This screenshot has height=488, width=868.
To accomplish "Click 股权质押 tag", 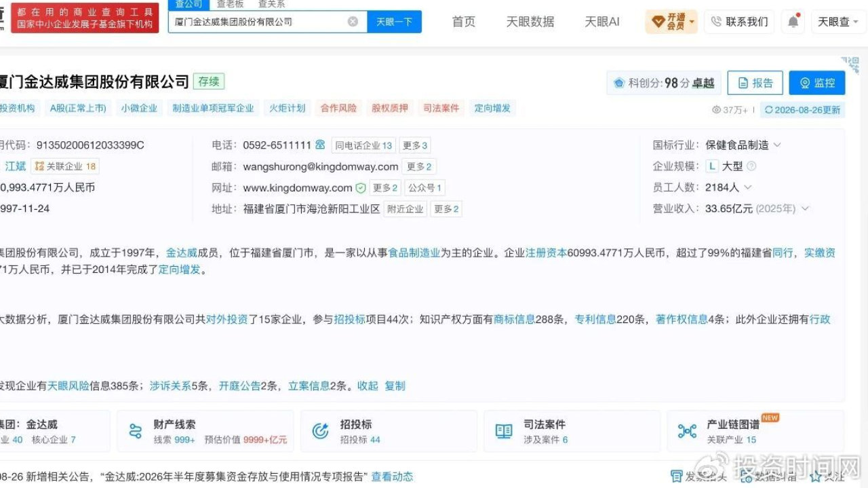I will pyautogui.click(x=390, y=108).
